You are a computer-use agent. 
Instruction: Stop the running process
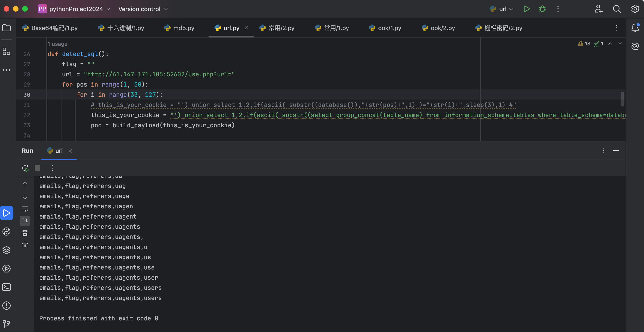coord(37,168)
